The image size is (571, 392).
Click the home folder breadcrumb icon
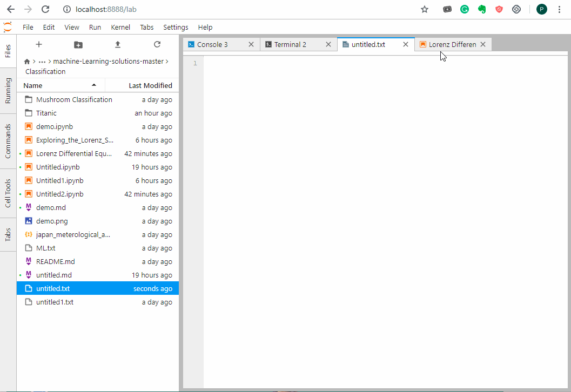(x=27, y=62)
